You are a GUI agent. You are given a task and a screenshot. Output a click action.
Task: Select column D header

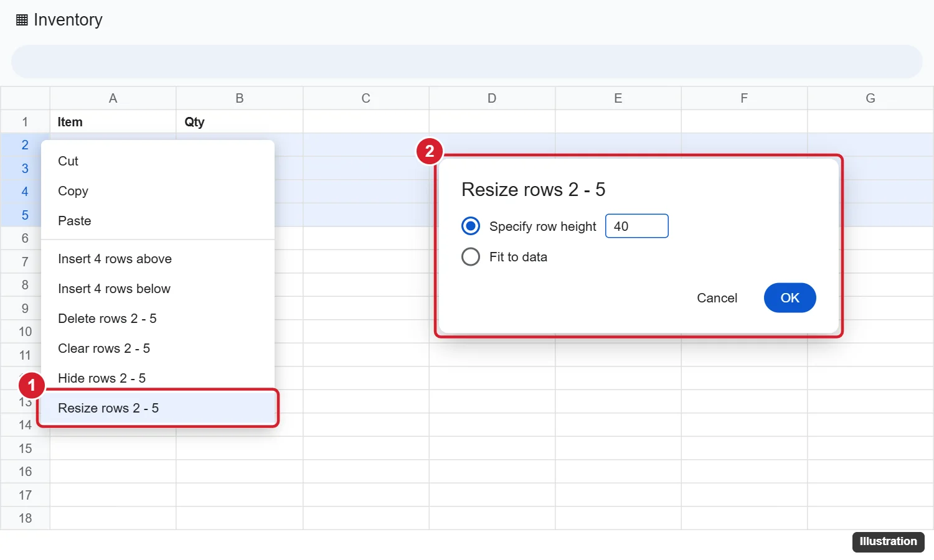pyautogui.click(x=492, y=98)
